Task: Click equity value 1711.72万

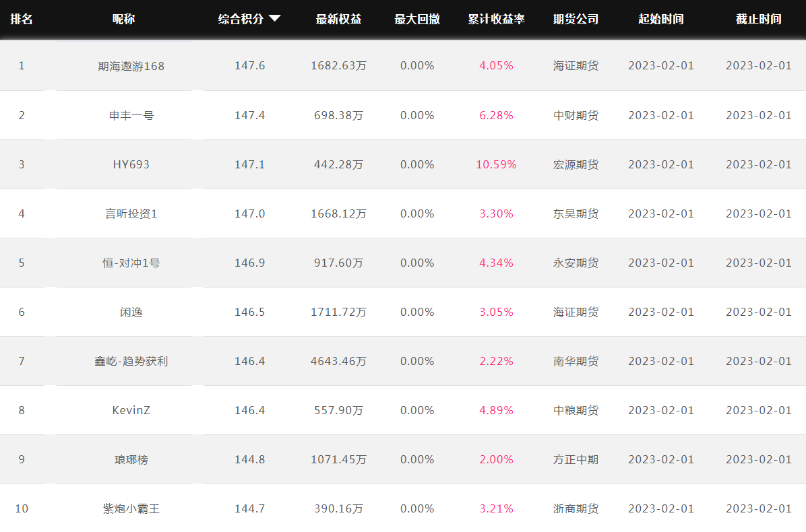Action: (338, 312)
